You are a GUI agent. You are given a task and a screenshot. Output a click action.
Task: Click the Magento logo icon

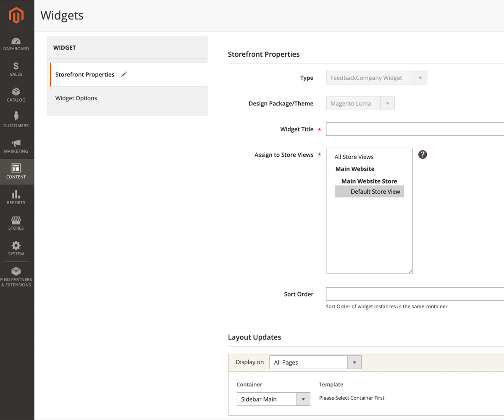17,16
